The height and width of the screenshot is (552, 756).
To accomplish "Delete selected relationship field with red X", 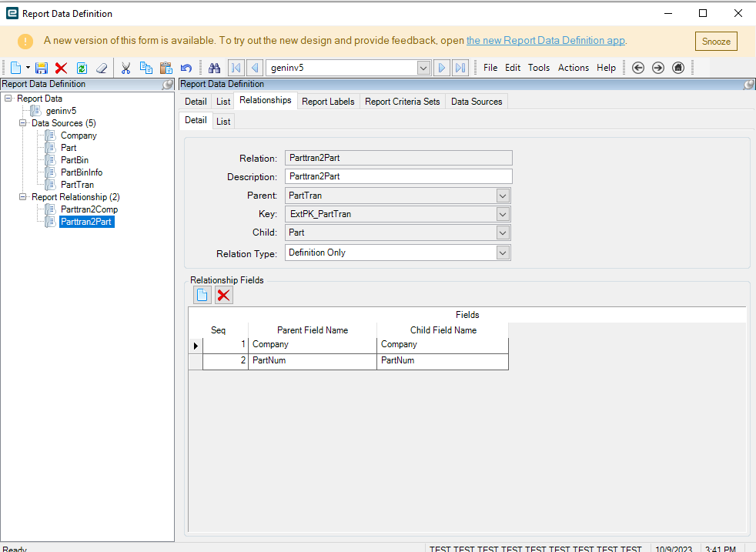I will [x=223, y=295].
